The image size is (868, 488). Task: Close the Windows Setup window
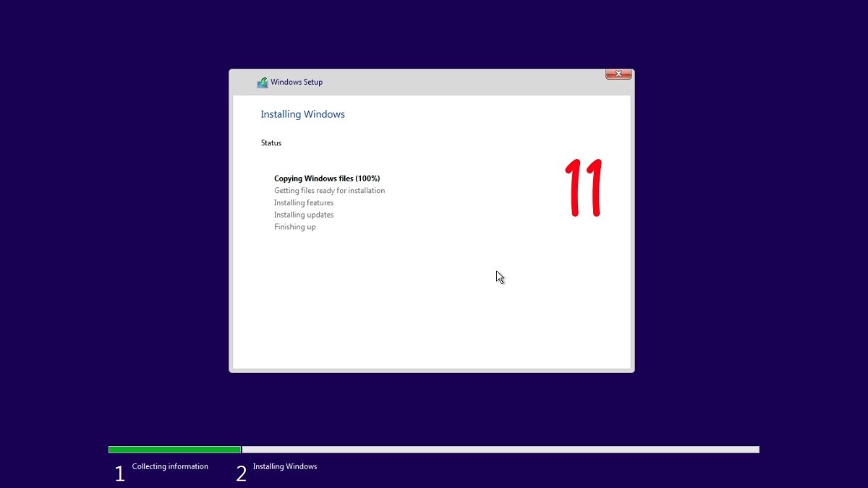point(618,74)
